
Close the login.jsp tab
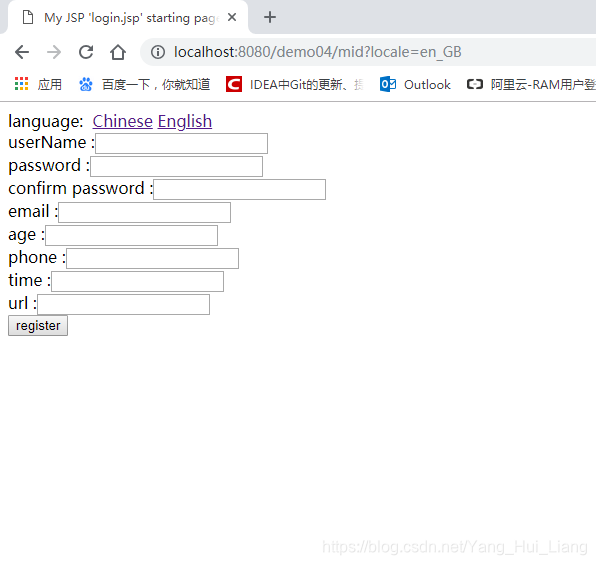coord(232,17)
